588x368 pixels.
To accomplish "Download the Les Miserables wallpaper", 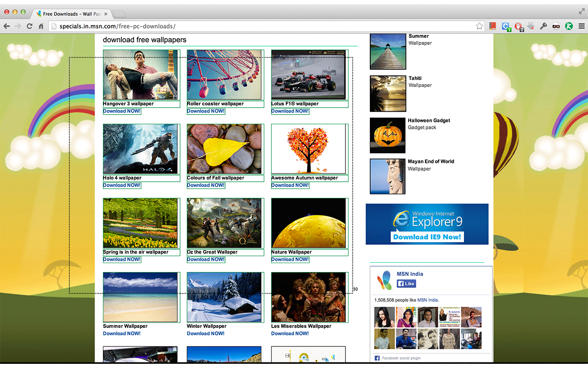I will tap(290, 333).
